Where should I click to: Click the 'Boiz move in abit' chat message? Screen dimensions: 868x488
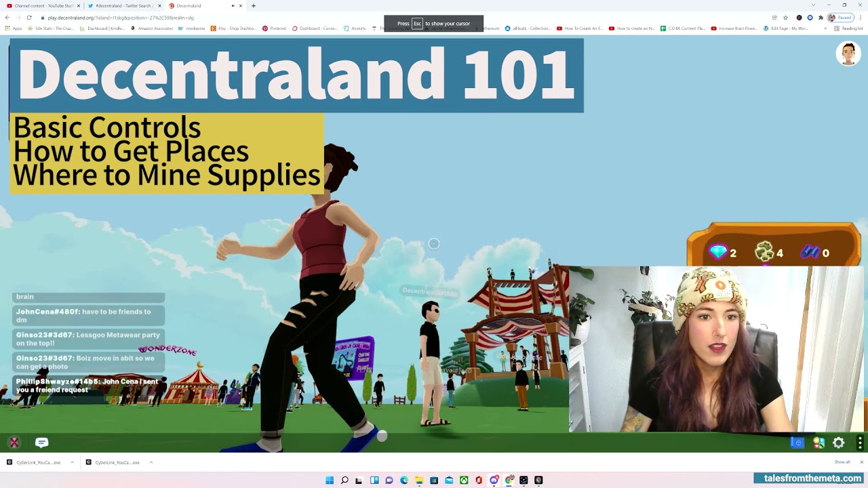(x=89, y=363)
